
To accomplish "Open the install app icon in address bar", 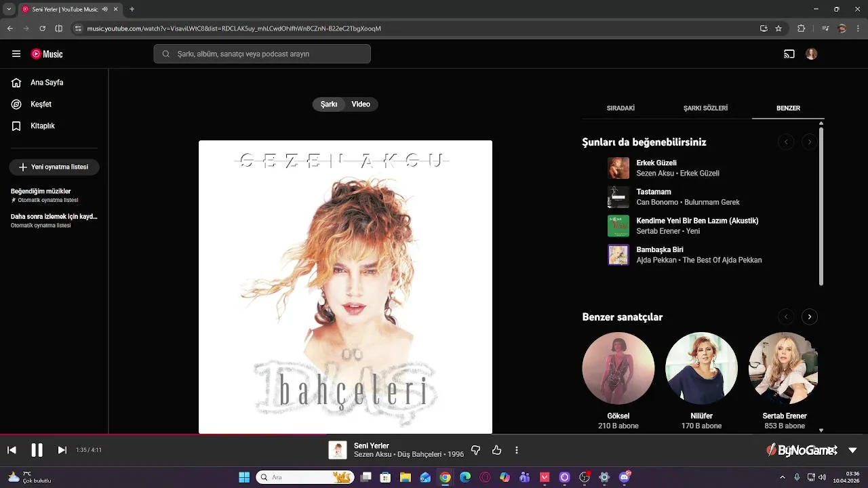I will click(x=764, y=28).
